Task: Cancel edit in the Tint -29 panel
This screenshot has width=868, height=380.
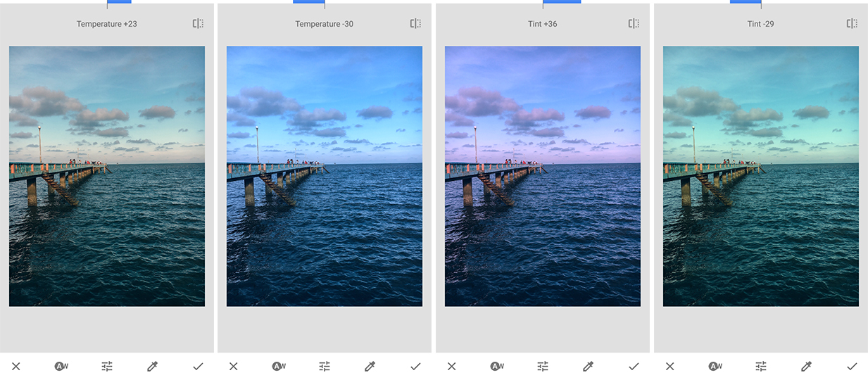Action: (670, 366)
